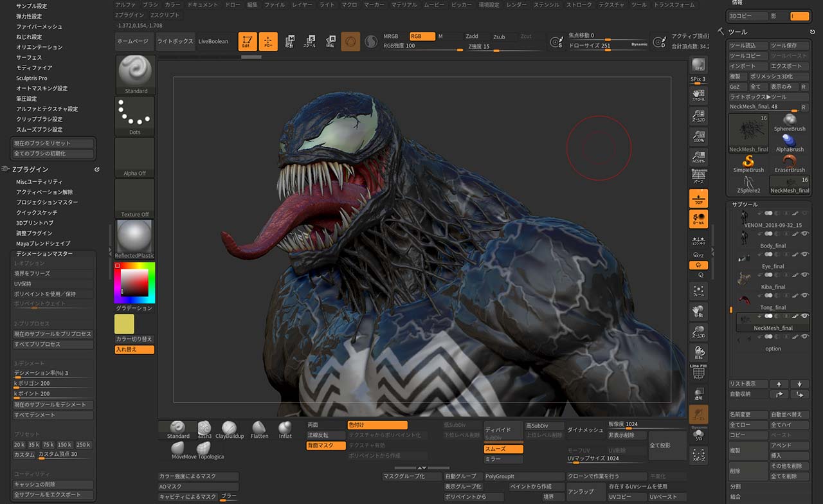The height and width of the screenshot is (504, 823).
Task: Collapse the Subtool (サブツール) panel header
Action: pos(745,204)
